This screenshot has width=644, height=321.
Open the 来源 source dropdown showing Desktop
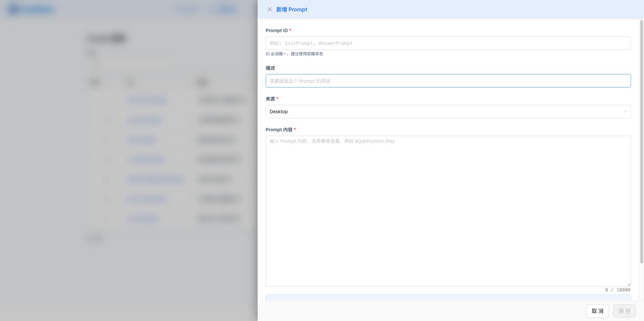point(448,112)
